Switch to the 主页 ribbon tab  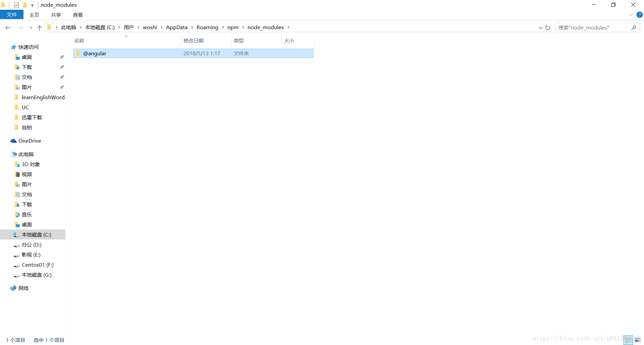[34, 15]
